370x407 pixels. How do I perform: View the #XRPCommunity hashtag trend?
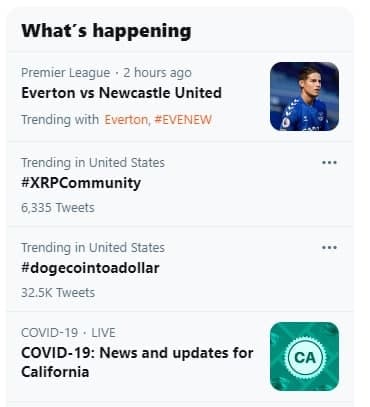coord(81,183)
